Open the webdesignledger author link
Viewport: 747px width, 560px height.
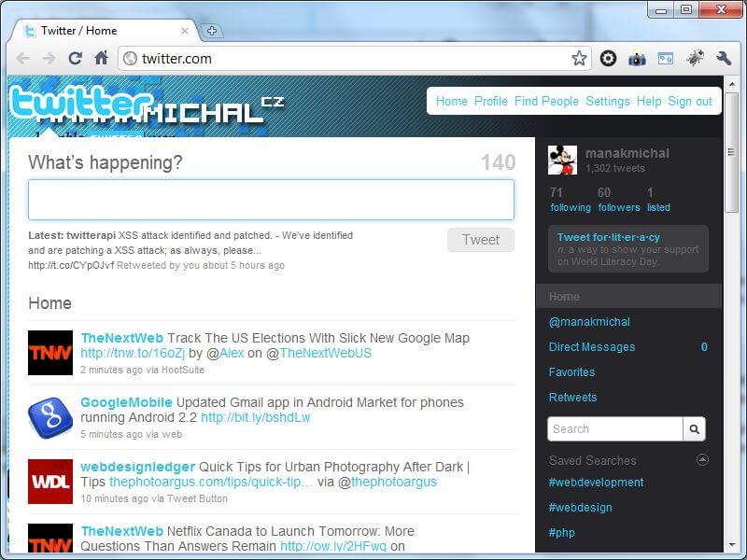pyautogui.click(x=137, y=467)
